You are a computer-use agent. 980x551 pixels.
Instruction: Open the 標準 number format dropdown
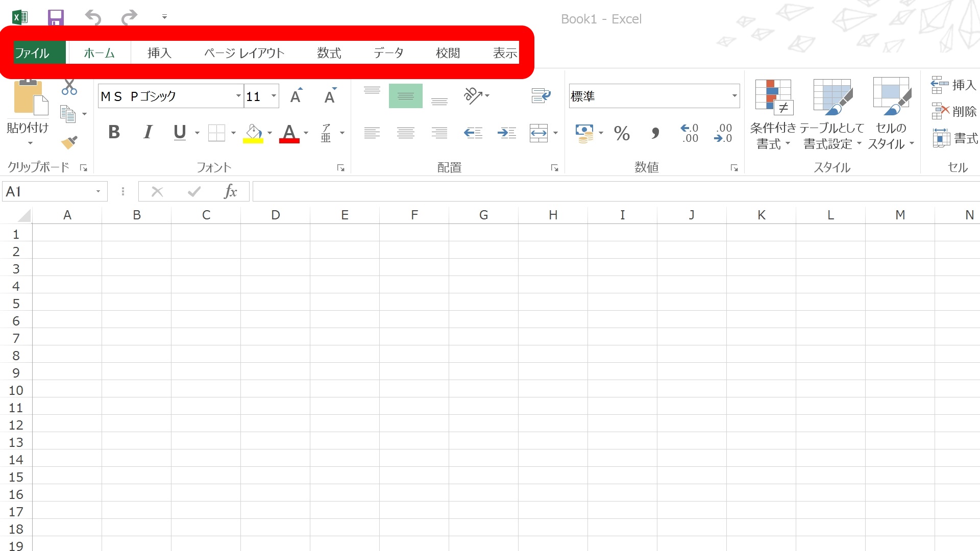point(734,96)
